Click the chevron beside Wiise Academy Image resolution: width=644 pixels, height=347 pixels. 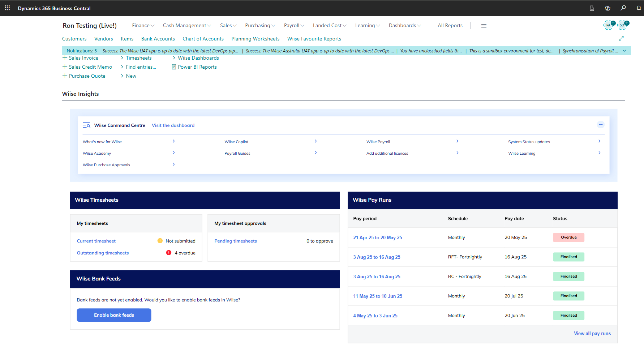click(x=174, y=153)
